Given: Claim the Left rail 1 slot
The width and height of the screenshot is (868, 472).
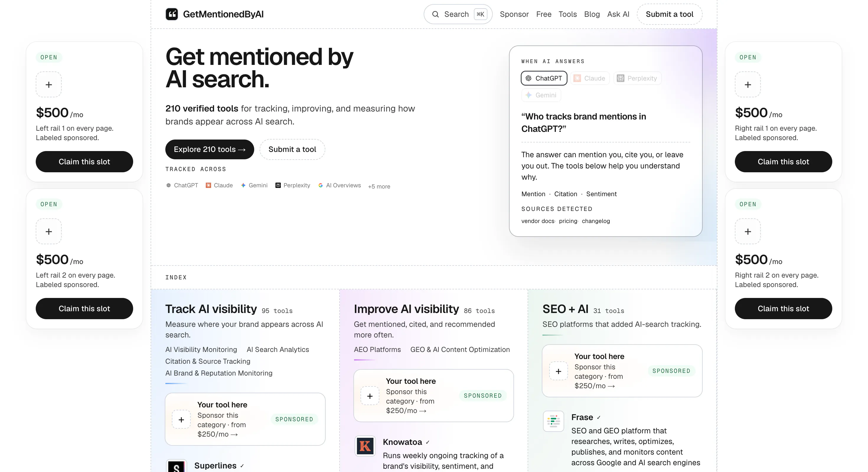Looking at the screenshot, I should (84, 162).
